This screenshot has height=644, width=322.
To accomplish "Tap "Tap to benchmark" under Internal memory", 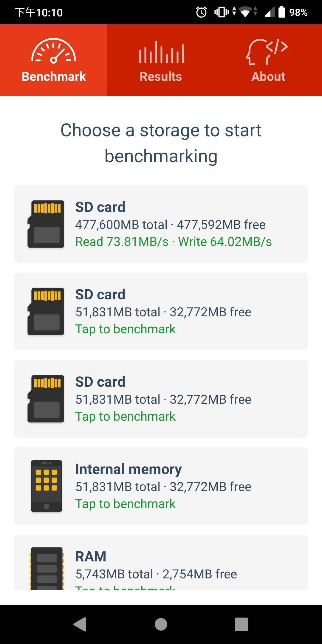I will click(x=125, y=504).
